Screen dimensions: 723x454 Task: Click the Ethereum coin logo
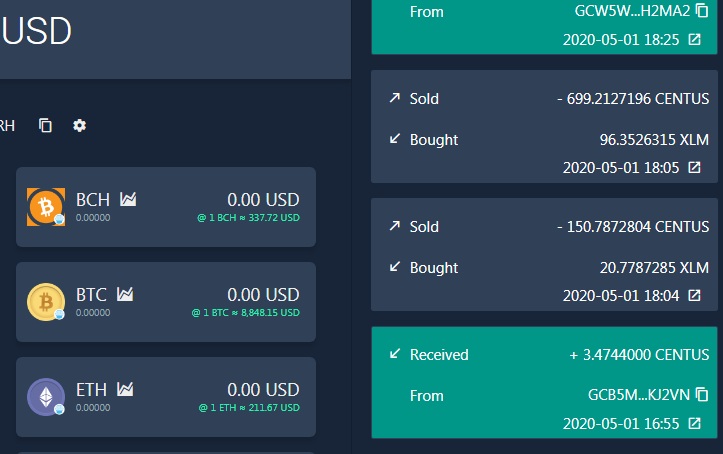(45, 397)
